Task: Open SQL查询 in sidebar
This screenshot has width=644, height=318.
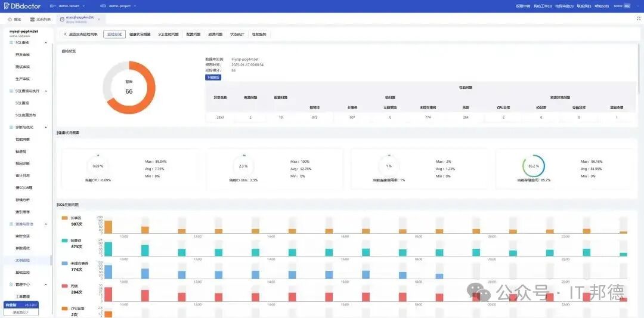Action: coord(22,103)
